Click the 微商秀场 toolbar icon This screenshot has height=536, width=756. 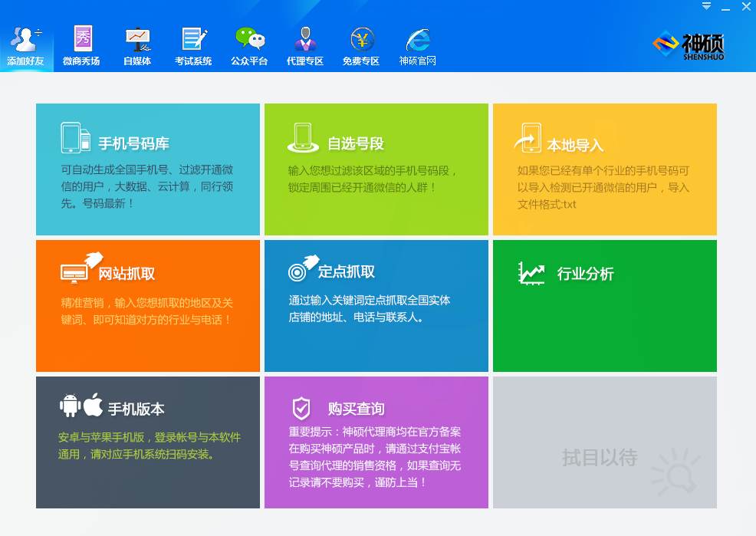tap(81, 44)
